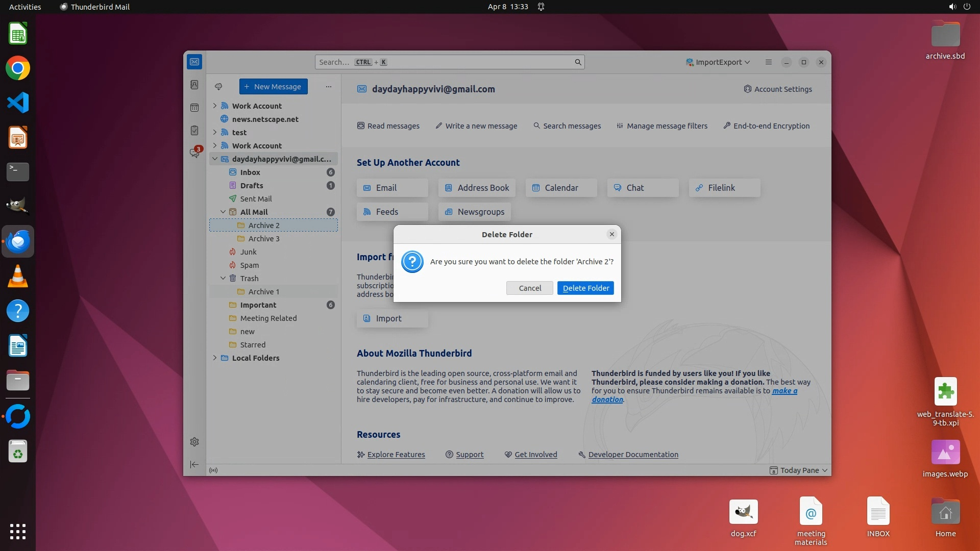Close the Delete Folder dialog

point(611,234)
